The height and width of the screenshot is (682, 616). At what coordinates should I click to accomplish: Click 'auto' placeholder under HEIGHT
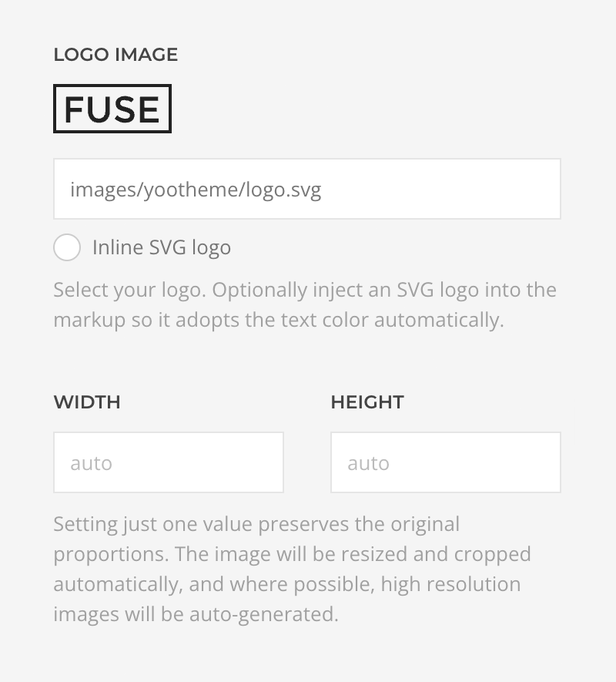(x=368, y=464)
